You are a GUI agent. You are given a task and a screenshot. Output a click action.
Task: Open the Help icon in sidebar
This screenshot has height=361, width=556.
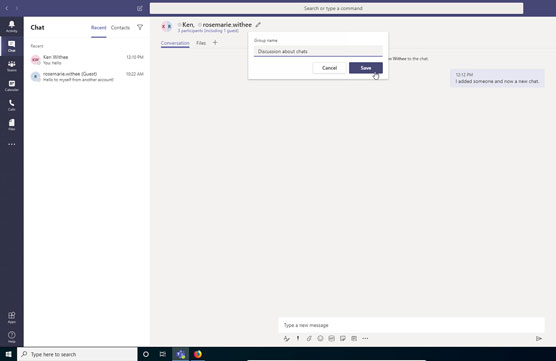pos(11,337)
